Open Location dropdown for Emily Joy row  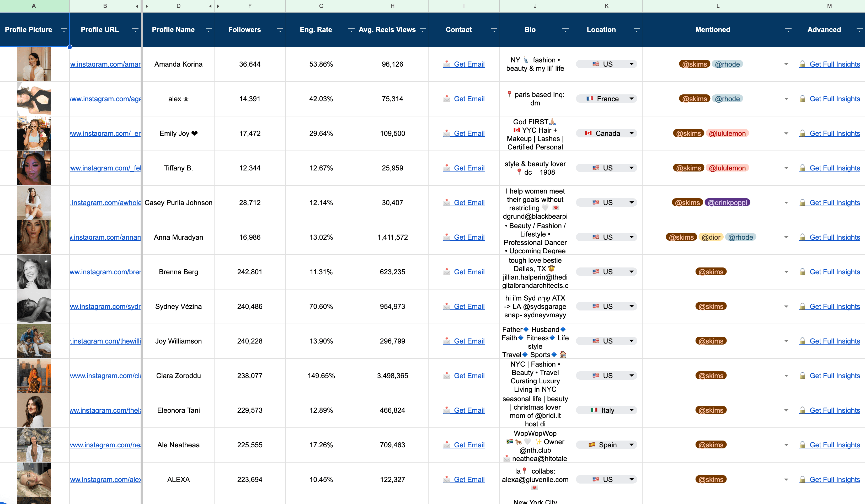tap(631, 133)
